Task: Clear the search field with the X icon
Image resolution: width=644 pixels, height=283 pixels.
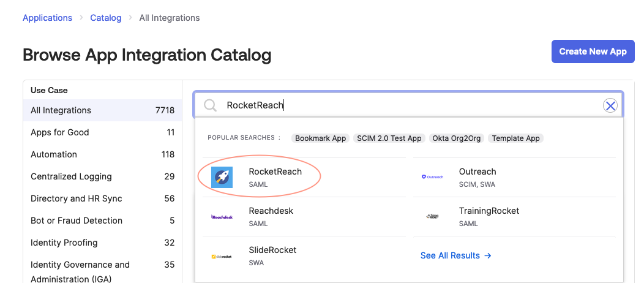Action: (610, 106)
